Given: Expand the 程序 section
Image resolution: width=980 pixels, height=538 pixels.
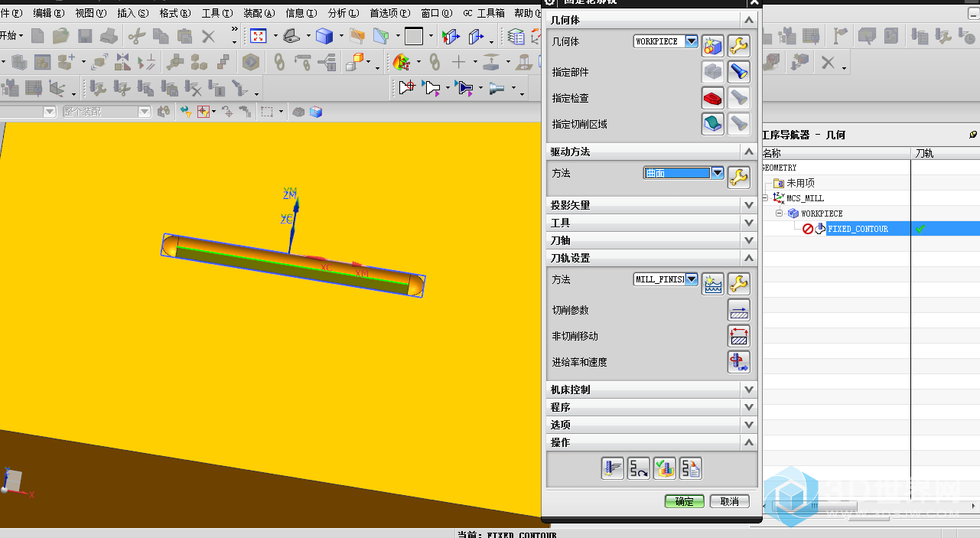Looking at the screenshot, I should pos(749,407).
